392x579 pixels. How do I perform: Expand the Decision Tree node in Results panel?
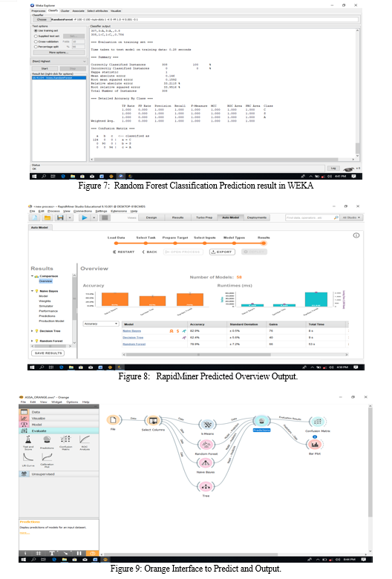click(x=32, y=331)
